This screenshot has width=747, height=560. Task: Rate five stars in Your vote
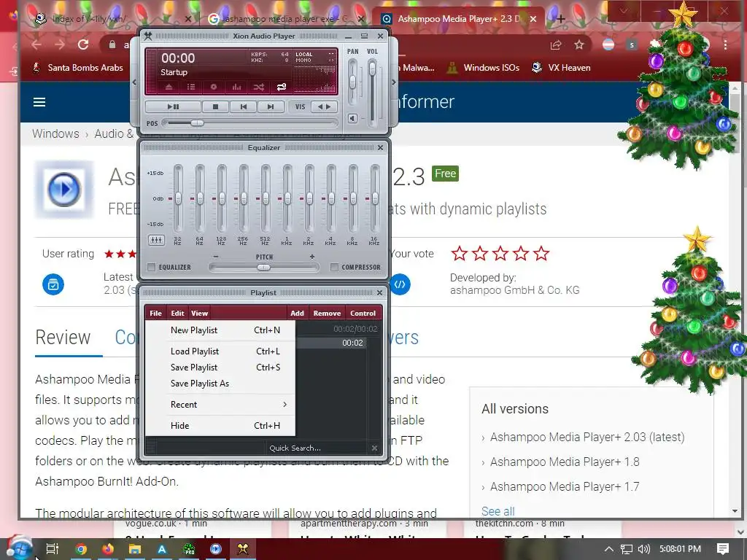click(541, 253)
